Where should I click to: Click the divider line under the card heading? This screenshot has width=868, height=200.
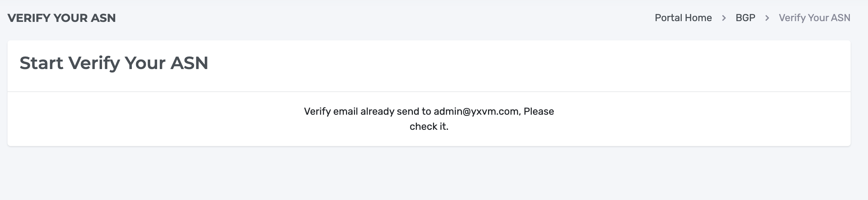pyautogui.click(x=429, y=91)
